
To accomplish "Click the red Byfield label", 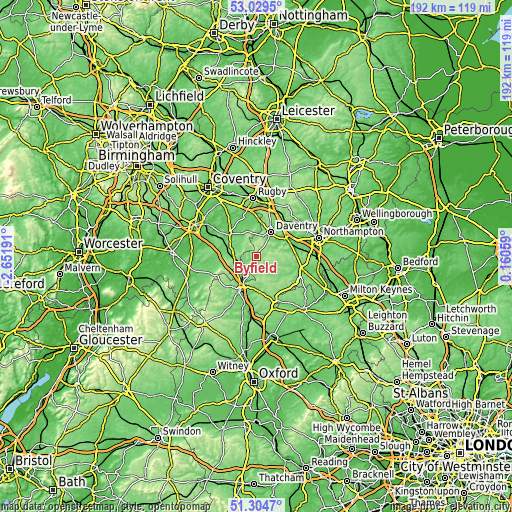I will click(255, 268).
